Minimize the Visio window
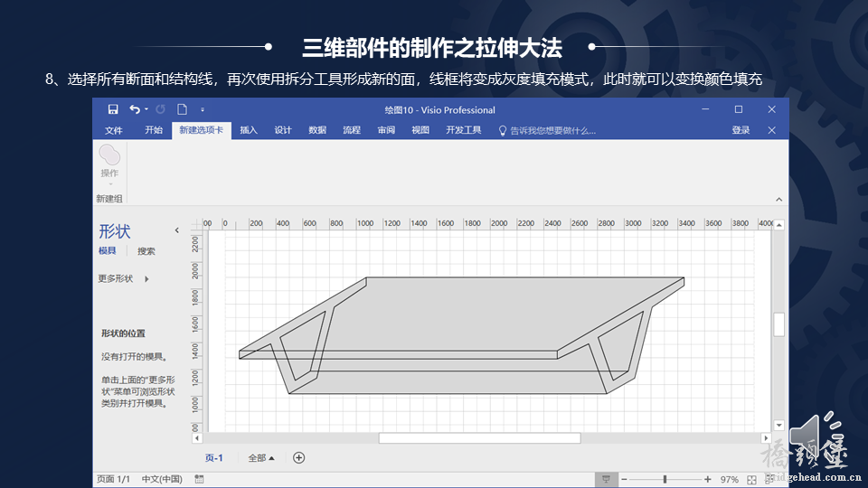Viewport: 868px width, 488px height. coord(705,109)
